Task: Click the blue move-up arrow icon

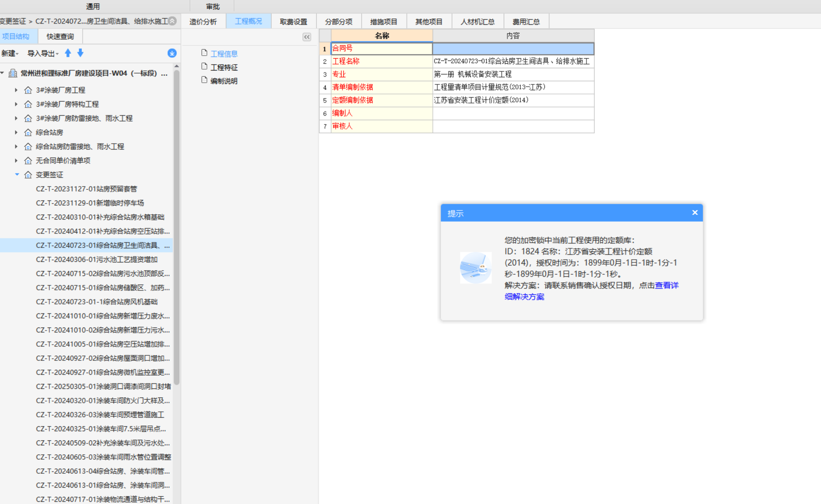Action: point(68,53)
